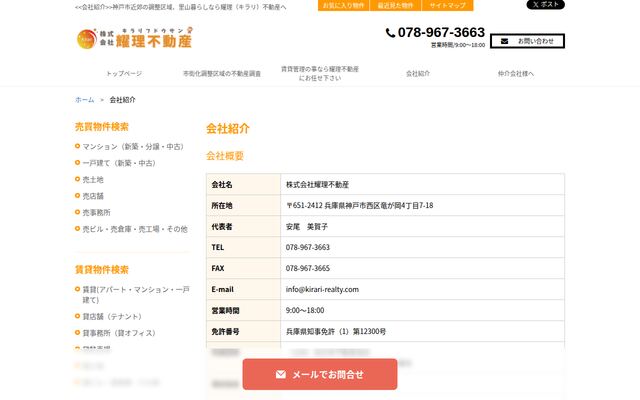Click representative name 安尾 美賀子
The image size is (640, 400).
307,227
